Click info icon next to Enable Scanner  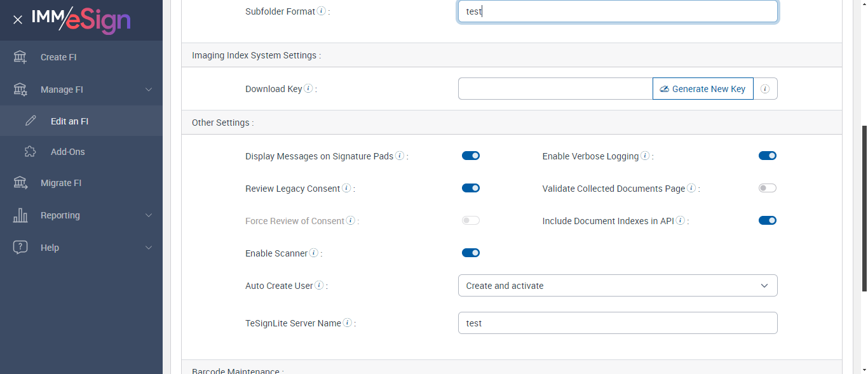click(x=313, y=253)
